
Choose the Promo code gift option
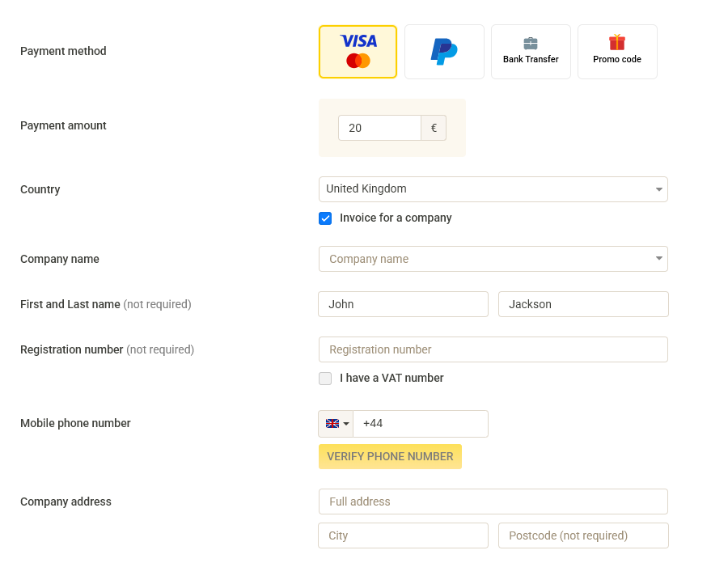(x=617, y=52)
